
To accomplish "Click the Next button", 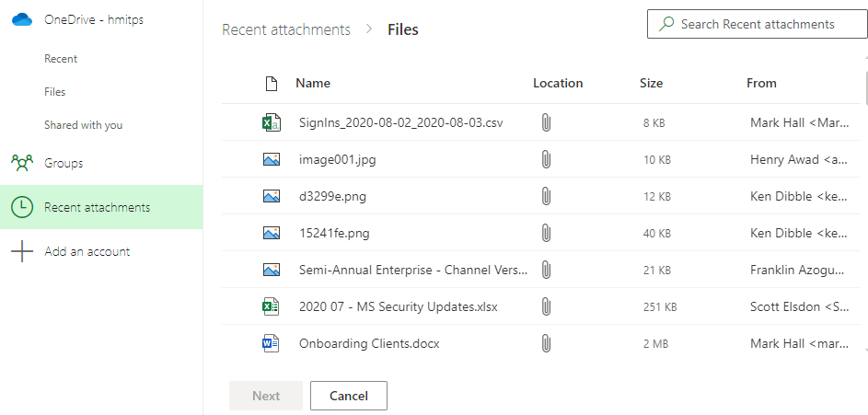I will point(266,396).
